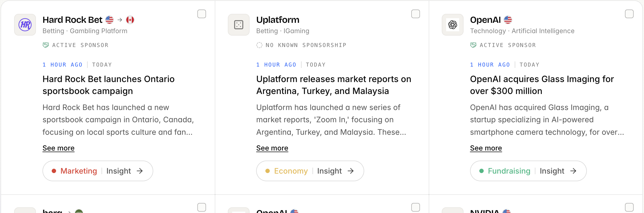The image size is (644, 213).
Task: Click the Uplatform dice logo icon
Action: [x=239, y=25]
